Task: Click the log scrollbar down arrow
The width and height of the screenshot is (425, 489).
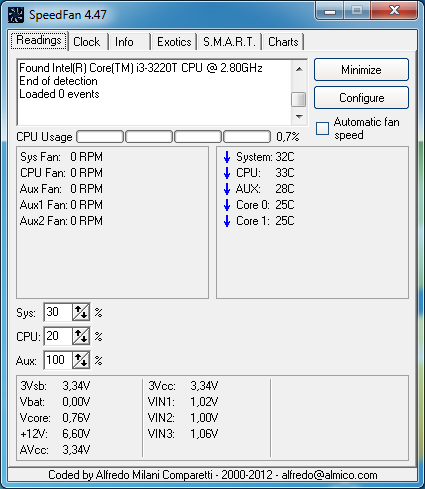Action: point(299,117)
